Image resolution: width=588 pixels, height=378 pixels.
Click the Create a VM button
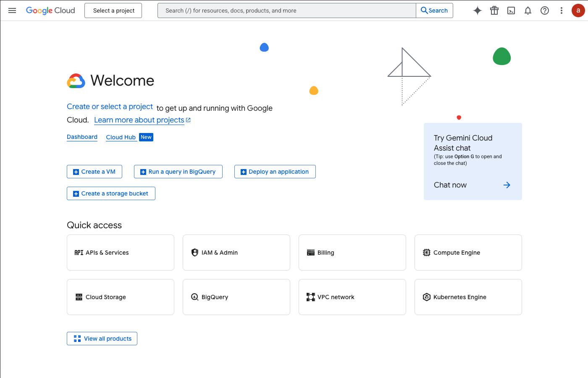coord(94,172)
